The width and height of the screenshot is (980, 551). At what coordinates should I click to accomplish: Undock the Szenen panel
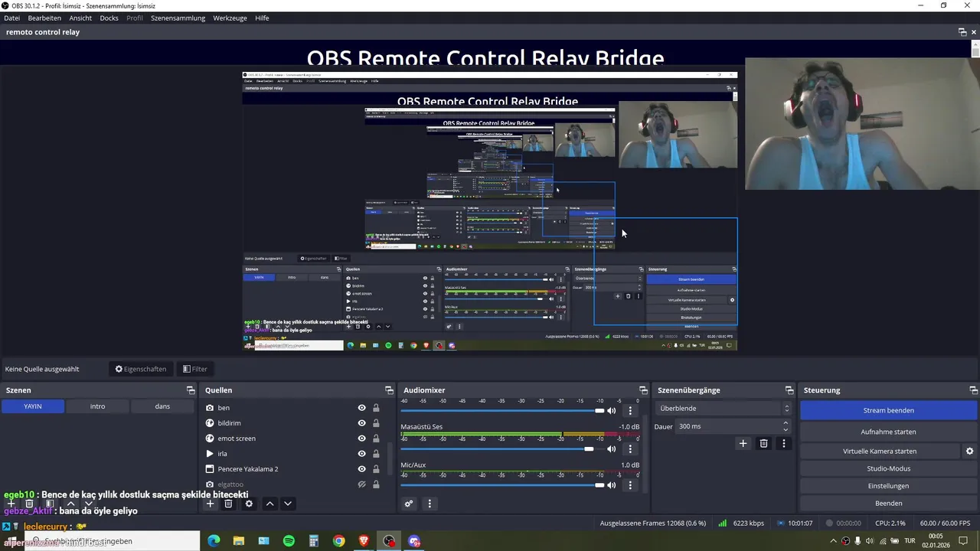191,390
